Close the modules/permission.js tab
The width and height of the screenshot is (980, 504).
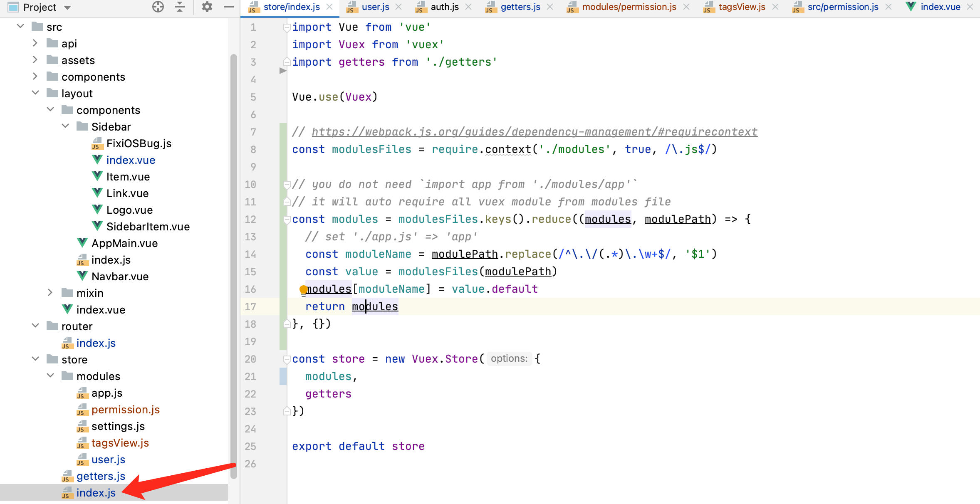tap(686, 7)
